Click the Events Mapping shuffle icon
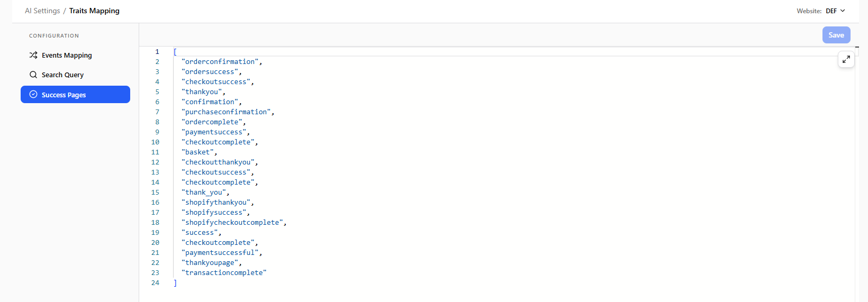 tap(33, 55)
